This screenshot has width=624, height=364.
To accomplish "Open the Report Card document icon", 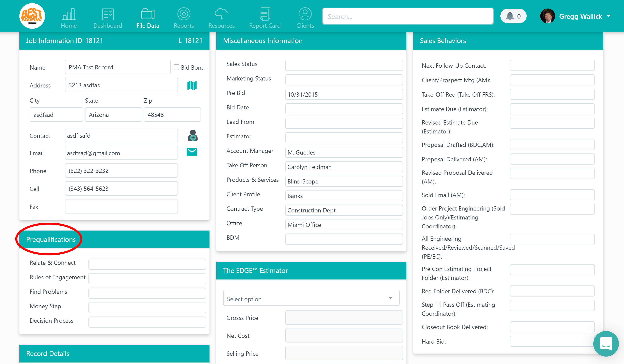I will pos(265,14).
